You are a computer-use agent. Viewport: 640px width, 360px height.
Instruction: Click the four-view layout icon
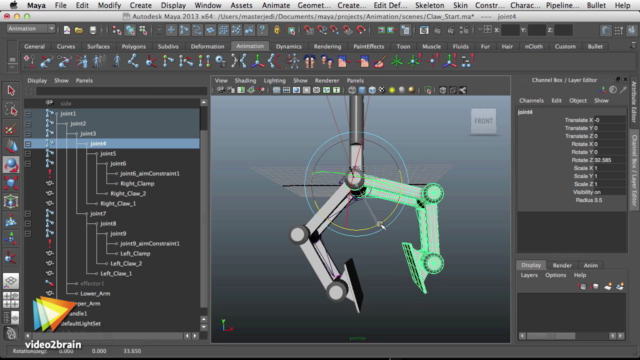point(11,300)
